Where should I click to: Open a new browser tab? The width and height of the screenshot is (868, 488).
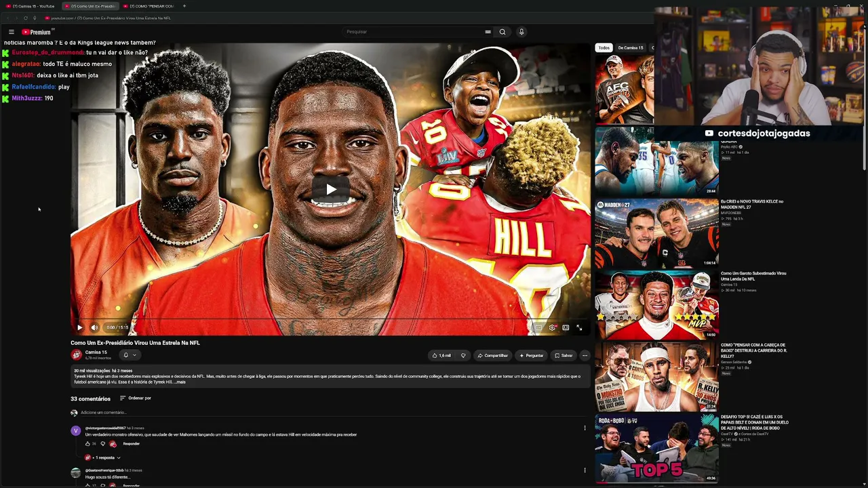tap(184, 6)
